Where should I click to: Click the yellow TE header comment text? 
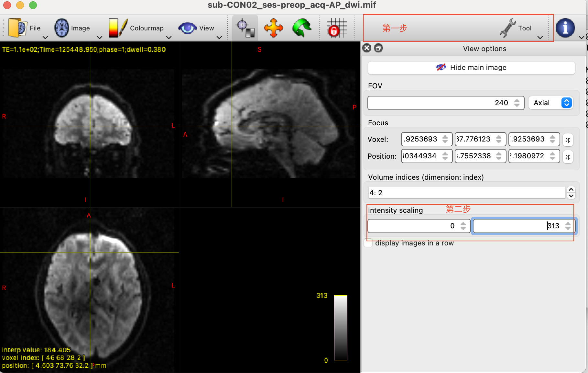click(84, 50)
